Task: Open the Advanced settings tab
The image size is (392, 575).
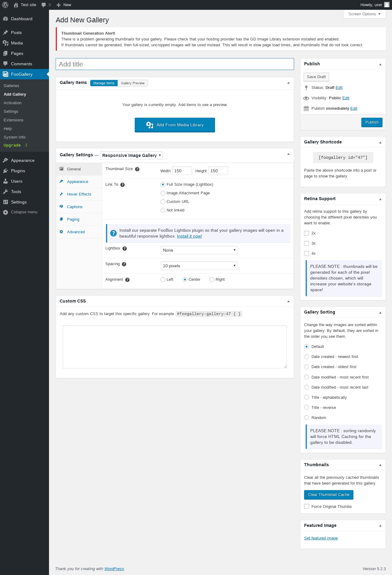Action: [79, 232]
